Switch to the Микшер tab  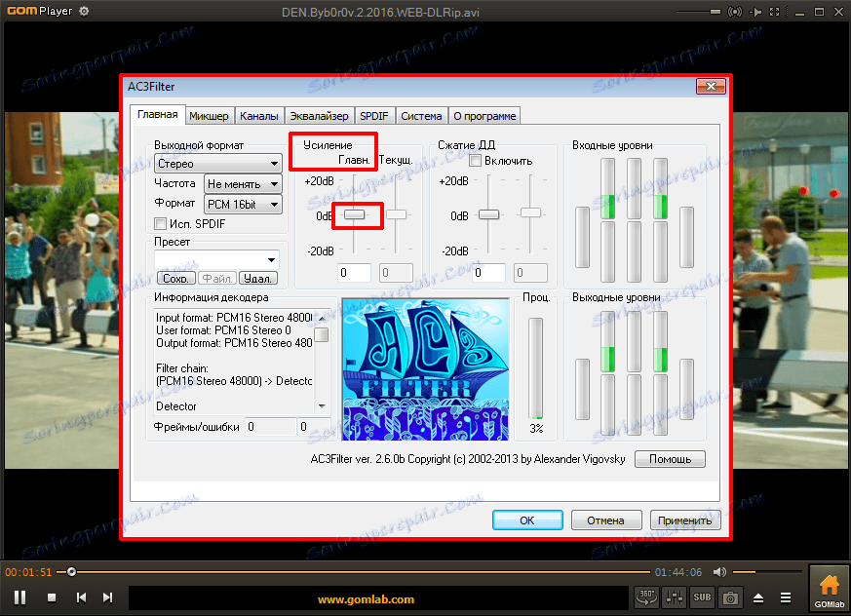coord(209,116)
